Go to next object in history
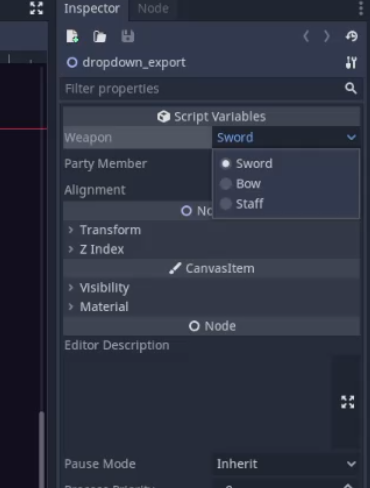The image size is (370, 488). (x=326, y=36)
